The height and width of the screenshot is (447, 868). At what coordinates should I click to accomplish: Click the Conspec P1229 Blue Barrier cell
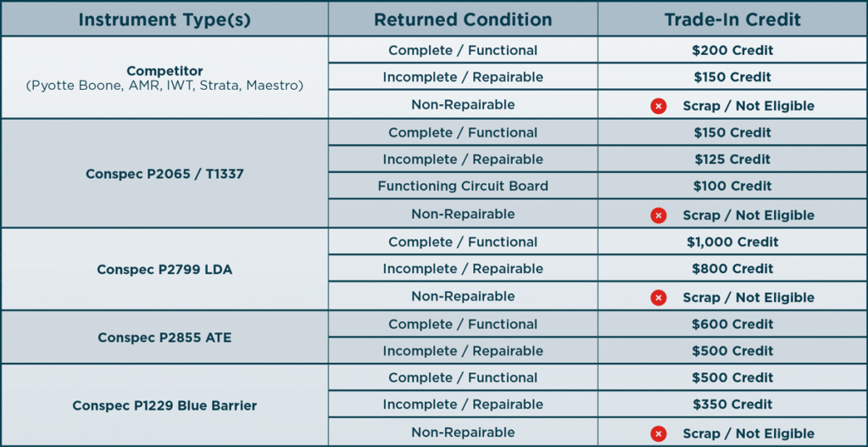(x=164, y=405)
